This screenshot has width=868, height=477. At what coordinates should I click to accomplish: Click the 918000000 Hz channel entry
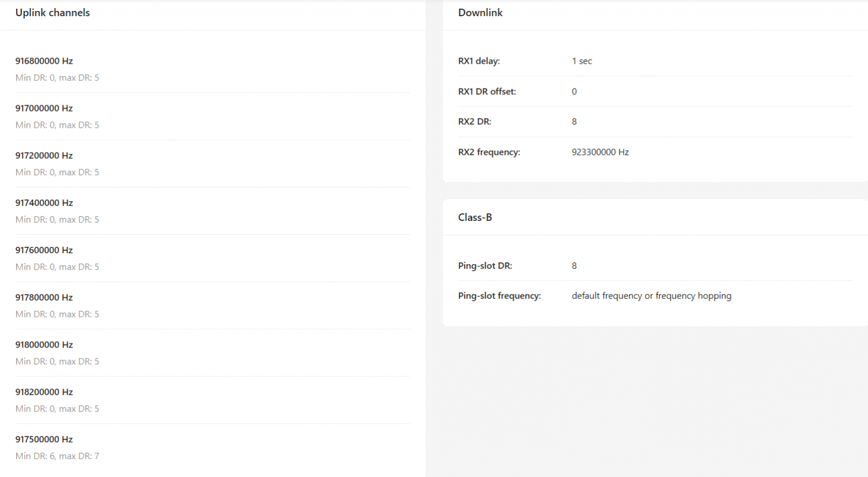pyautogui.click(x=44, y=345)
